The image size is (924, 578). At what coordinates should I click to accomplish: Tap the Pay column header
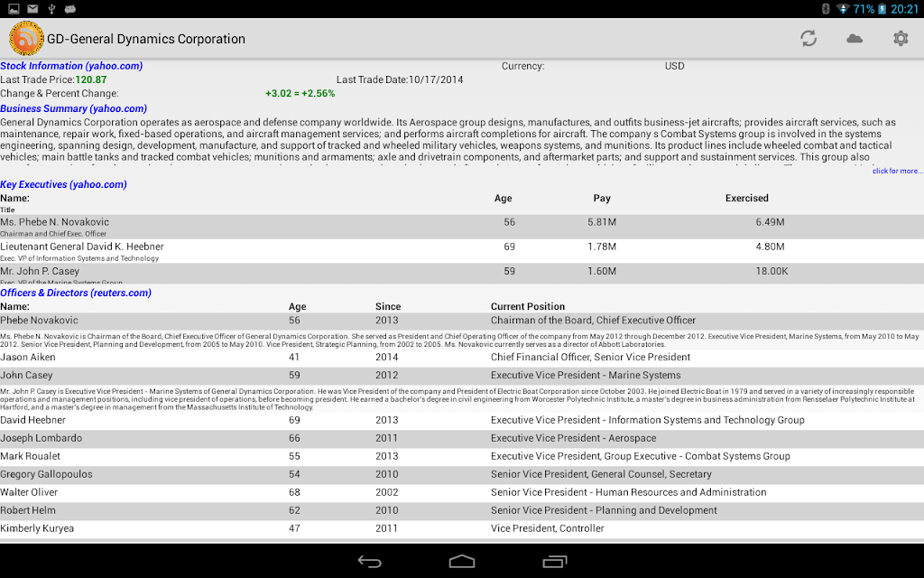coord(602,198)
